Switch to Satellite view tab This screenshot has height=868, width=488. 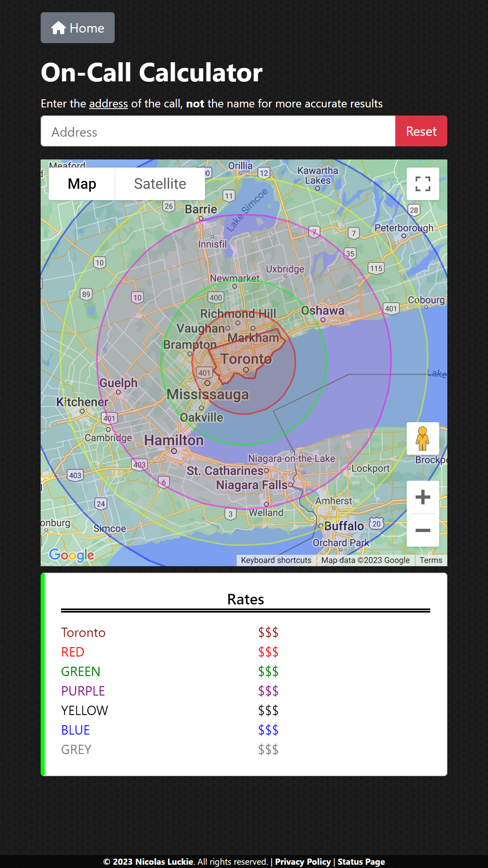click(160, 184)
